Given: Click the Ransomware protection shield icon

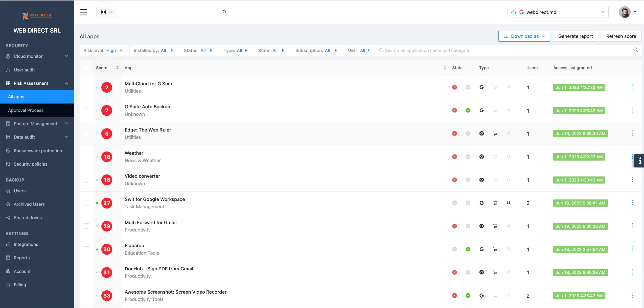Looking at the screenshot, I should pyautogui.click(x=8, y=150).
